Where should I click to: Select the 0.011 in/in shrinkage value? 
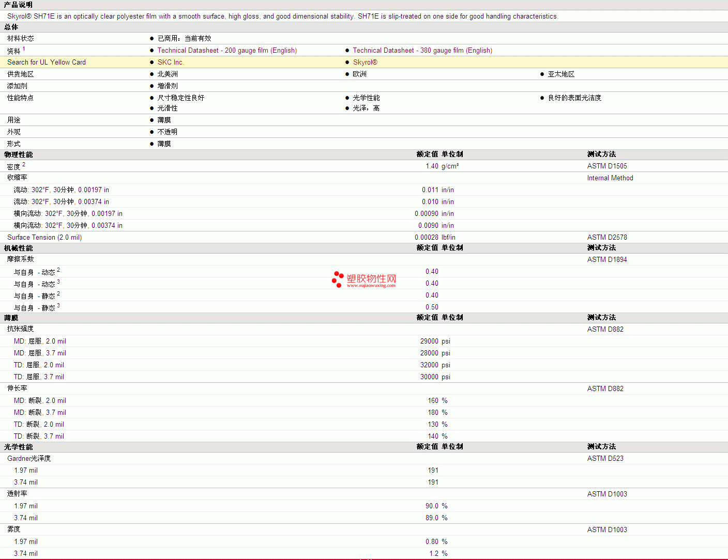[x=438, y=190]
